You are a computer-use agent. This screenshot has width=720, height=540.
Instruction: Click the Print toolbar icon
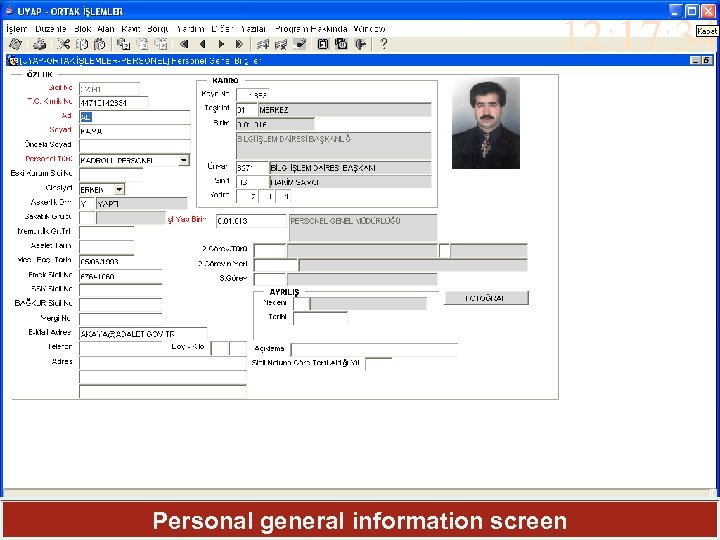tap(39, 44)
